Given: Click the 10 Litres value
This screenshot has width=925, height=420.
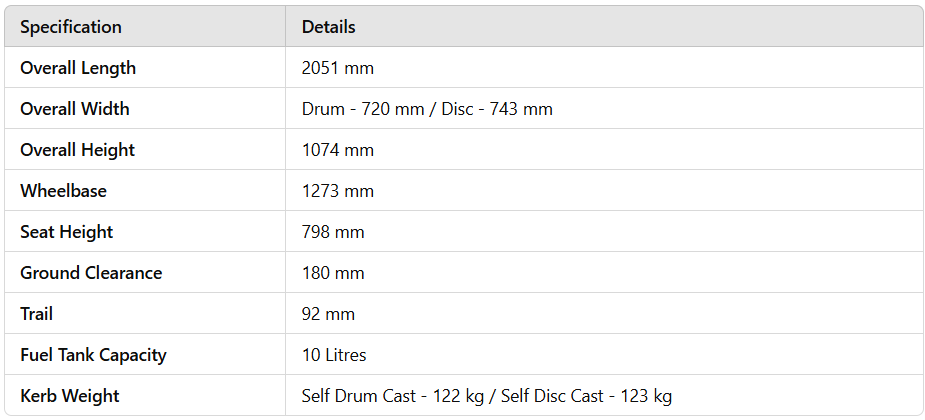Looking at the screenshot, I should [334, 355].
